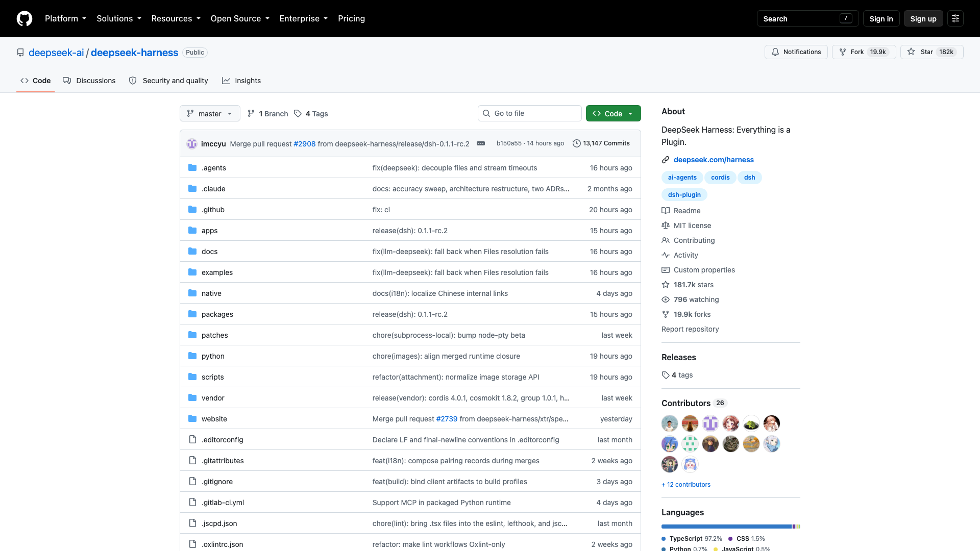The image size is (980, 551).
Task: Switch to the Discussions tab
Action: point(89,81)
